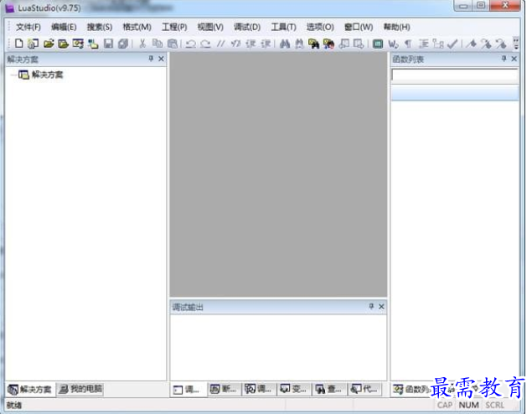Switch to the 解决方案 bottom tab

[30, 389]
